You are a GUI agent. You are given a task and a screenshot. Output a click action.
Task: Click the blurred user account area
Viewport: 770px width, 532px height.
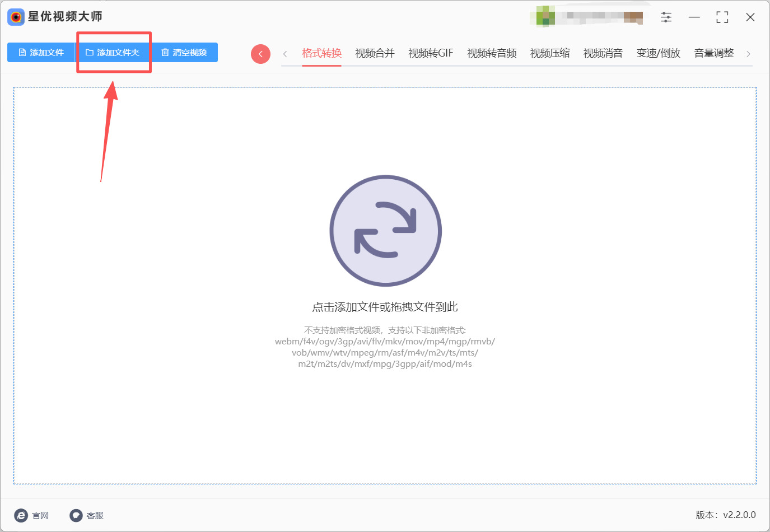point(589,16)
